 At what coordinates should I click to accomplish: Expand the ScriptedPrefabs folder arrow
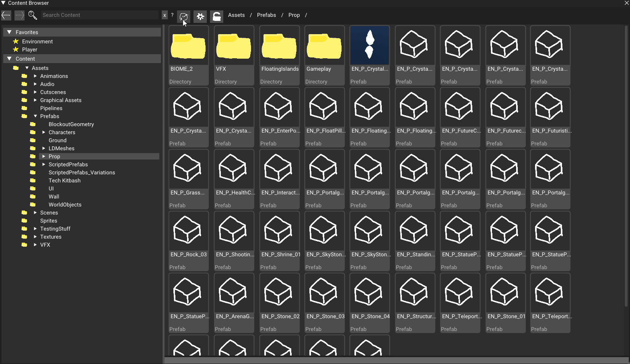[x=44, y=164]
